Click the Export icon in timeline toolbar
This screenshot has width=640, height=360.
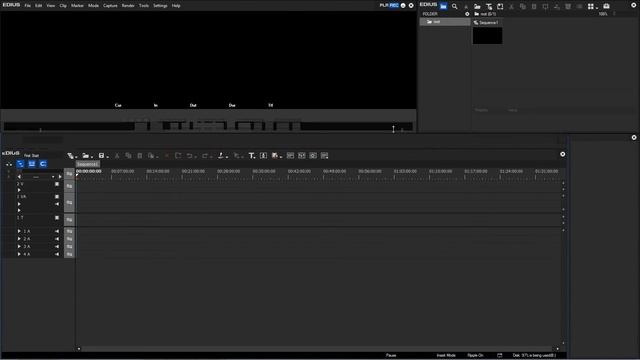pyautogui.click(x=275, y=156)
